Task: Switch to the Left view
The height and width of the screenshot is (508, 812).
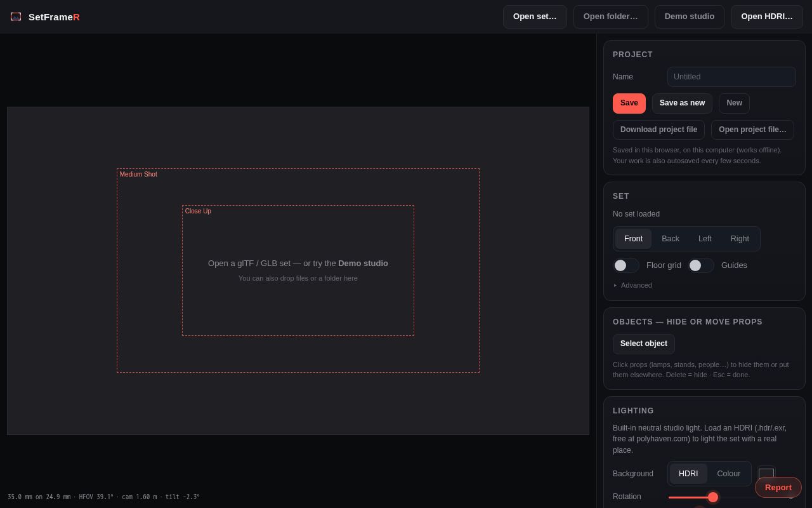Action: (705, 239)
